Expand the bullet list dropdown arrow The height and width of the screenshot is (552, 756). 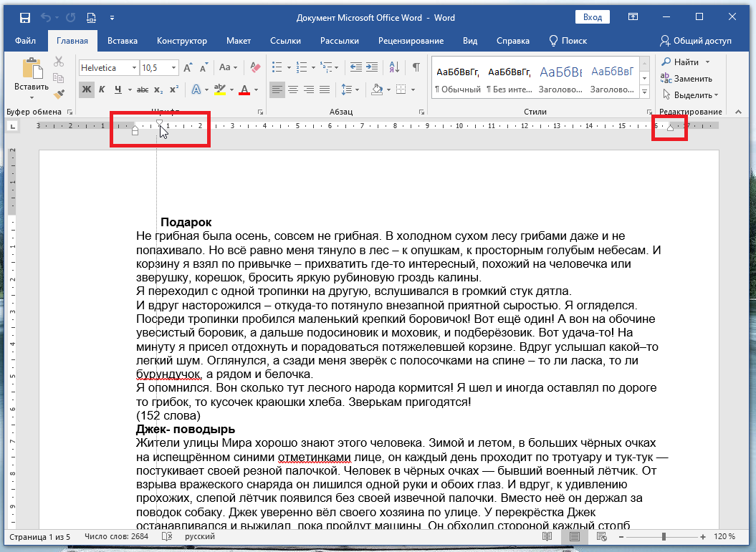pyautogui.click(x=288, y=67)
